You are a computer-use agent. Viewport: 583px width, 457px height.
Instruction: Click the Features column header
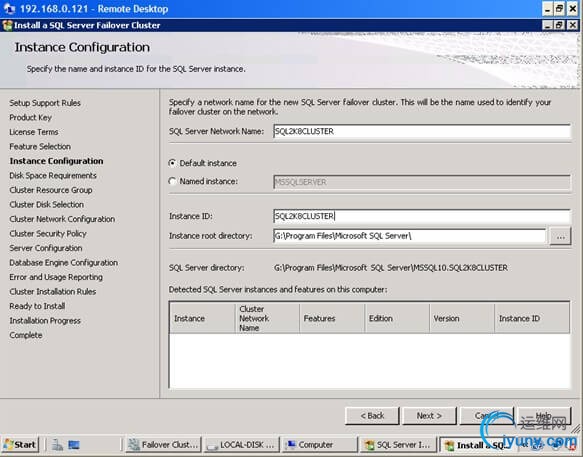click(332, 318)
